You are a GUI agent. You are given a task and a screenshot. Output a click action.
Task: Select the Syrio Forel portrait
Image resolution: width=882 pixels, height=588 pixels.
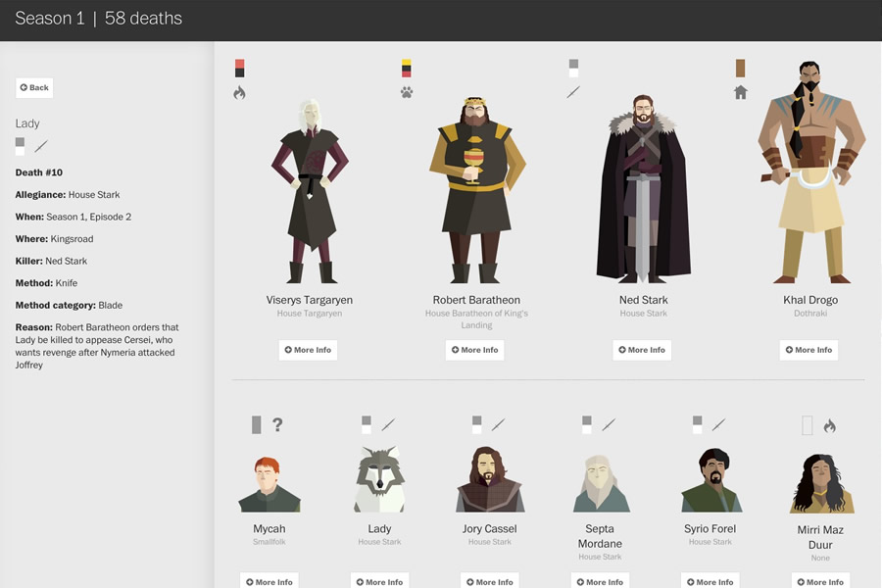pyautogui.click(x=711, y=480)
